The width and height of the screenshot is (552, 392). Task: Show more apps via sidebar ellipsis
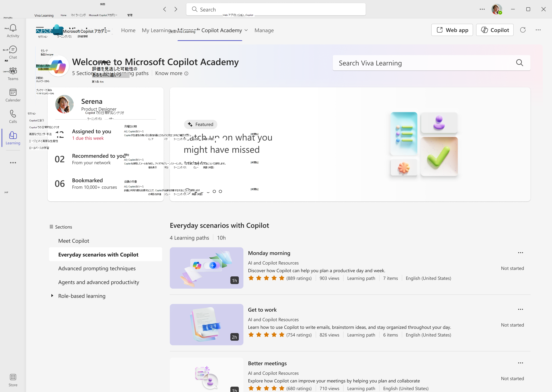[x=13, y=163]
